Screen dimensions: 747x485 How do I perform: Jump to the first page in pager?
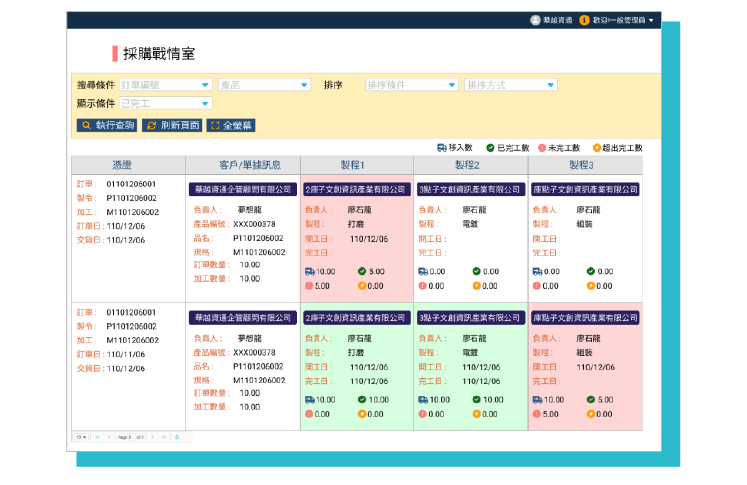[97, 437]
